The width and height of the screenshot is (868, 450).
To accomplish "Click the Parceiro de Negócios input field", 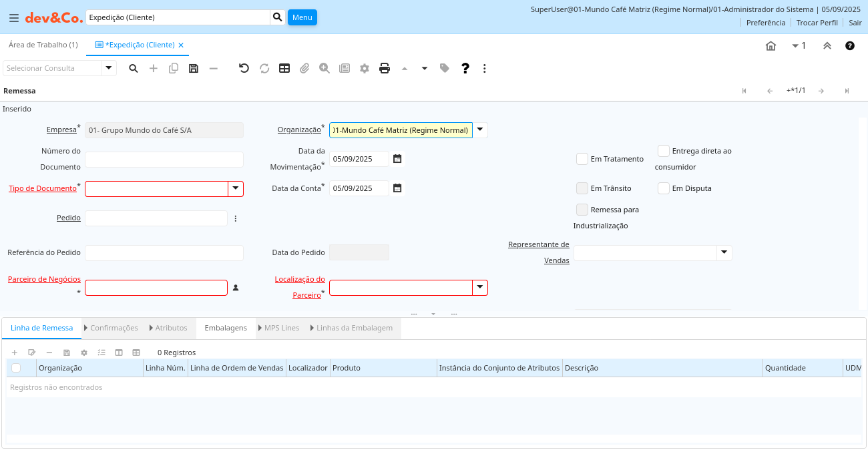I will (156, 288).
